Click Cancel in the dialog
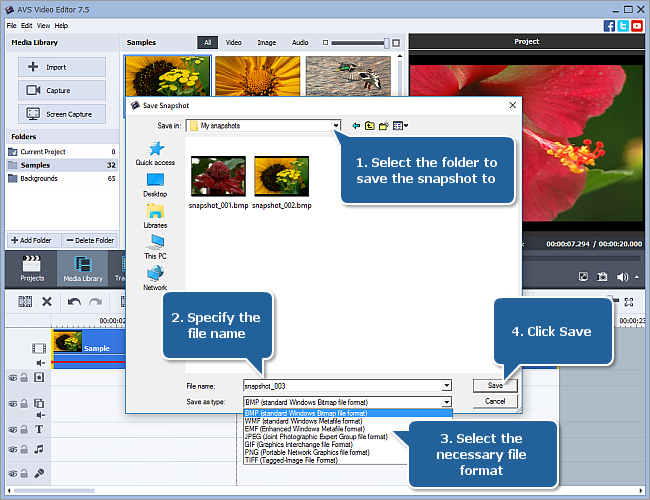This screenshot has width=650, height=500. pos(495,401)
